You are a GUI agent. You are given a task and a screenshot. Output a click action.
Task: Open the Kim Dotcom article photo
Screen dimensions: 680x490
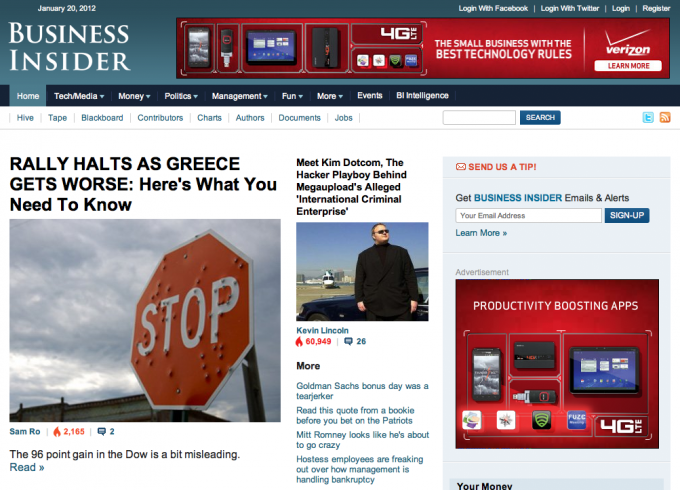(362, 272)
